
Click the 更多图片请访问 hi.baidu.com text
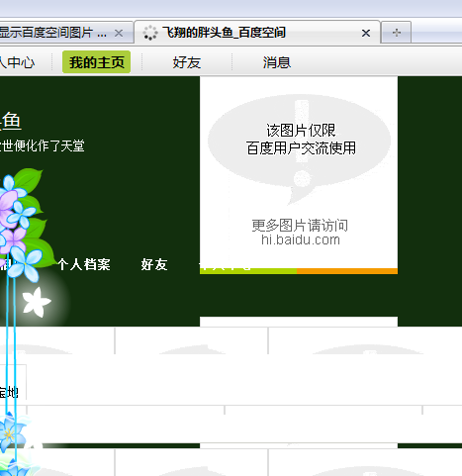(300, 233)
